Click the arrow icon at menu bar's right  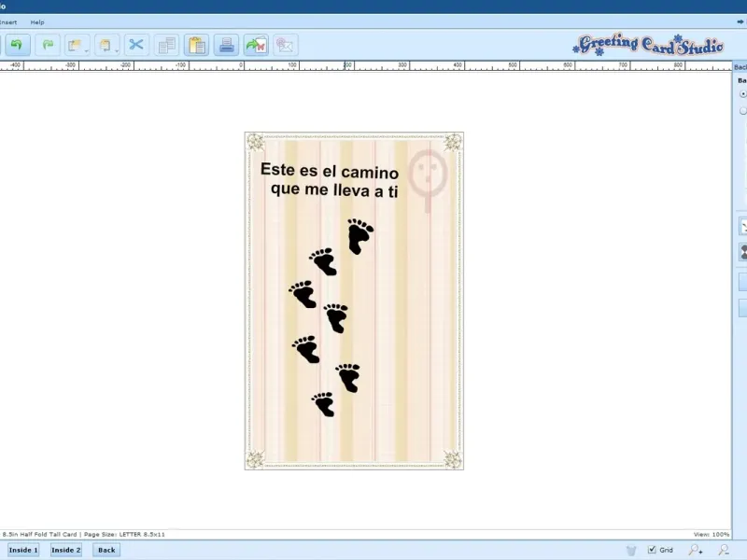pos(740,21)
